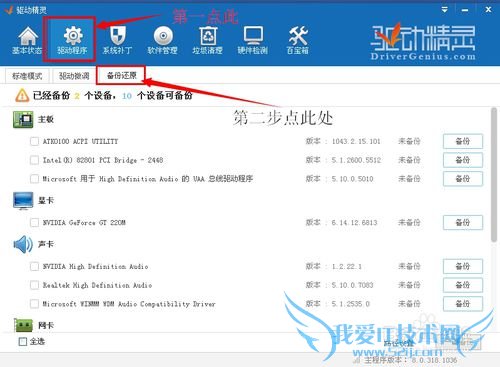Click 备份 button for Realtek HD Audio

tap(463, 285)
